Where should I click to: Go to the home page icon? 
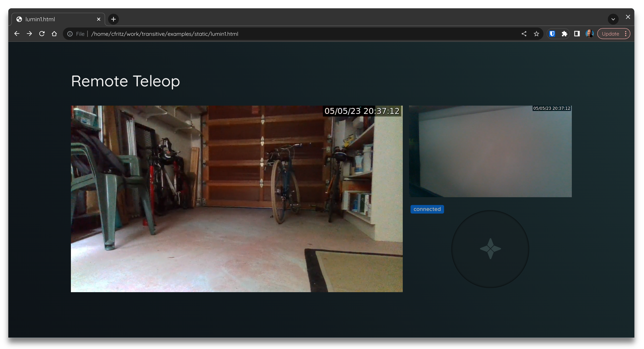pyautogui.click(x=54, y=34)
